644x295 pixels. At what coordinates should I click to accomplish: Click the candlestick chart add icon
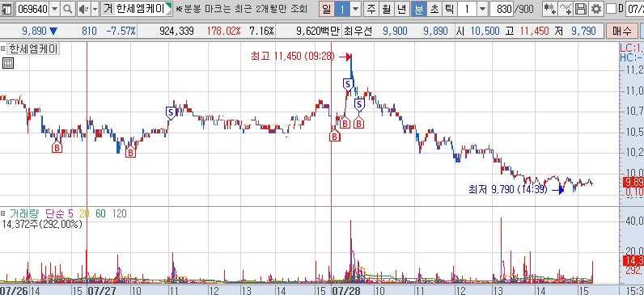click(550, 9)
